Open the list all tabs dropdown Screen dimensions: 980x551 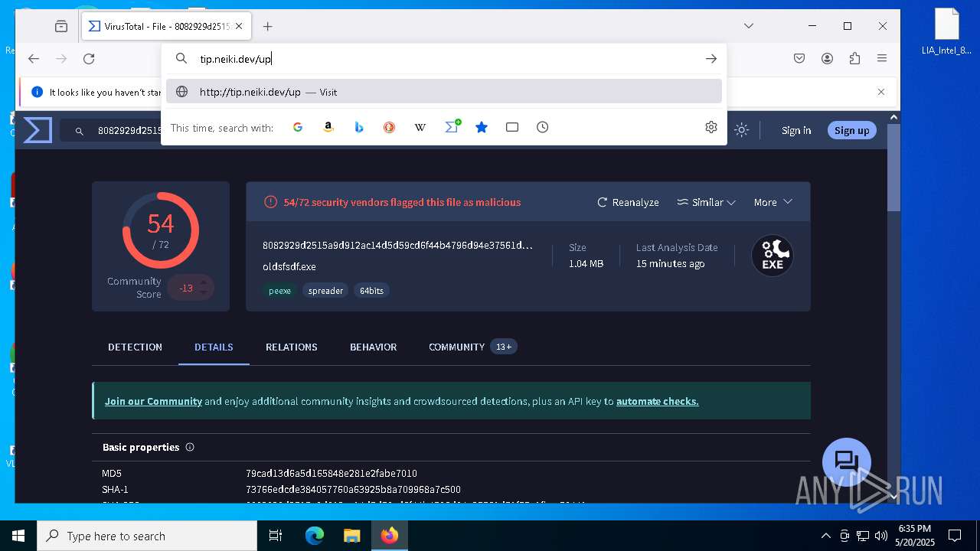tap(749, 26)
